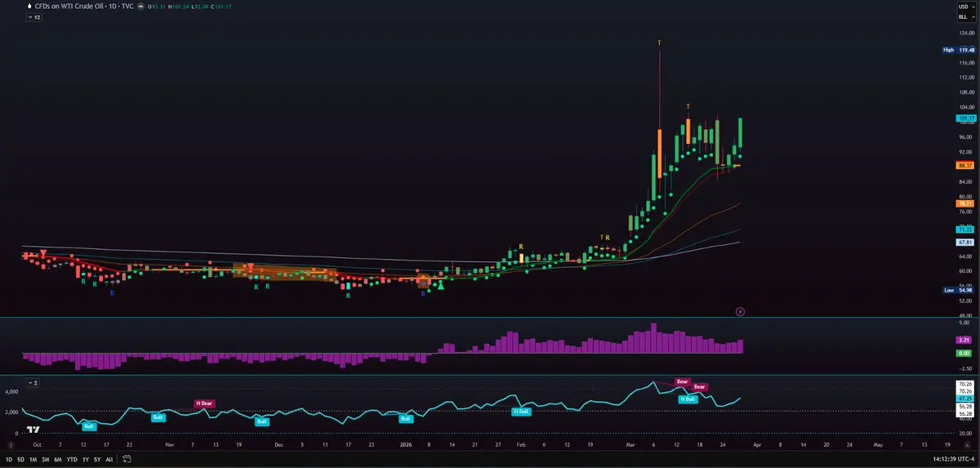Click the 2.21 histogram value label
The image size is (980, 468).
point(962,339)
